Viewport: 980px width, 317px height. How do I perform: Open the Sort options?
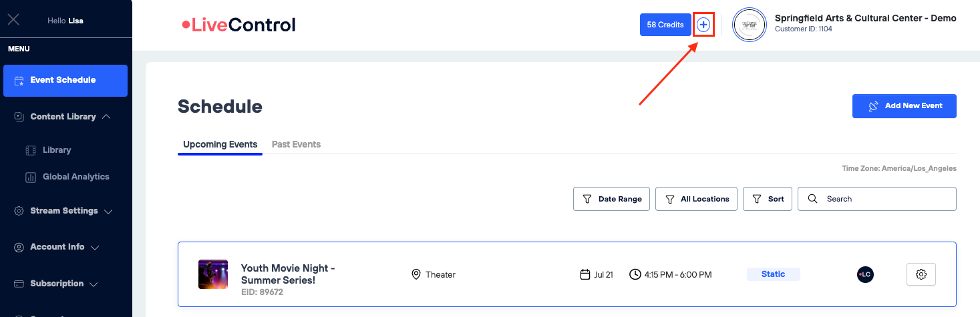[x=768, y=199]
